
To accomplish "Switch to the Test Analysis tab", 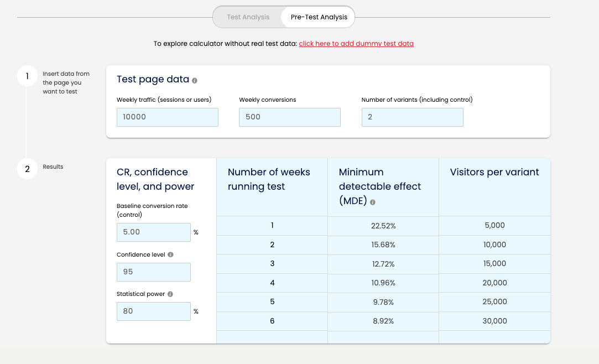I will click(x=248, y=17).
